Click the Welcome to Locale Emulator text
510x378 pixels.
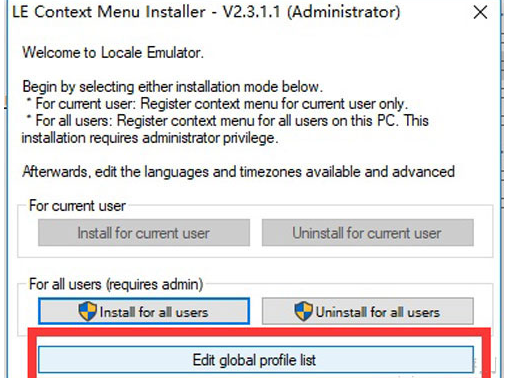coord(113,53)
